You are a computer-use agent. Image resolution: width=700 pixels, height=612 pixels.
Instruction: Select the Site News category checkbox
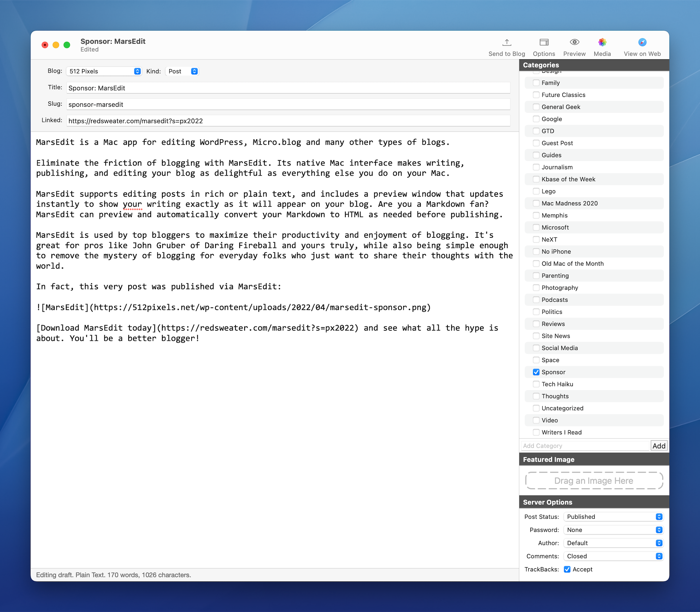tap(536, 336)
